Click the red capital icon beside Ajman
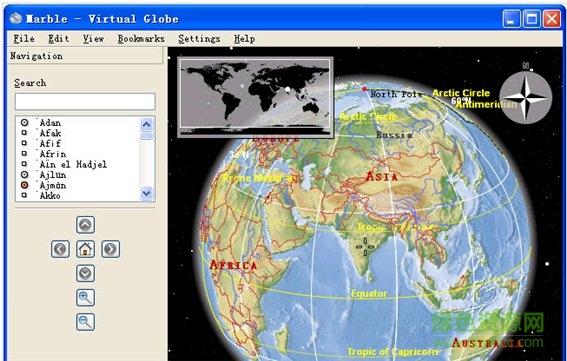567x361 pixels. coord(24,185)
